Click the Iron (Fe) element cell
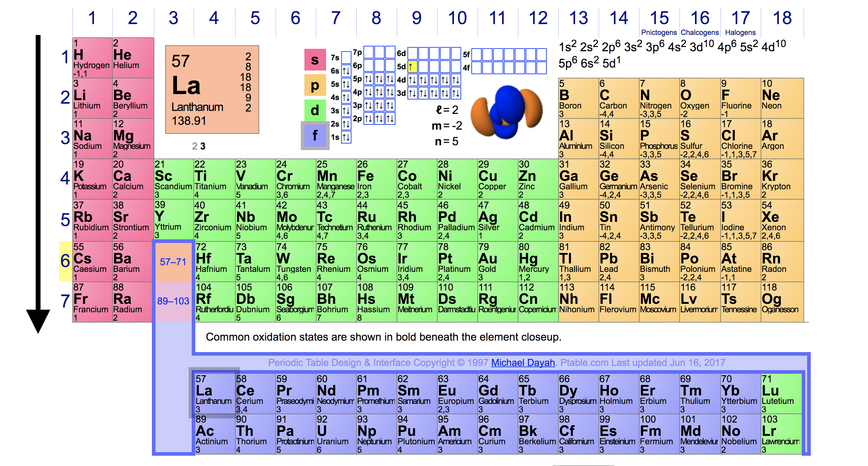Image resolution: width=868 pixels, height=466 pixels. [x=376, y=179]
